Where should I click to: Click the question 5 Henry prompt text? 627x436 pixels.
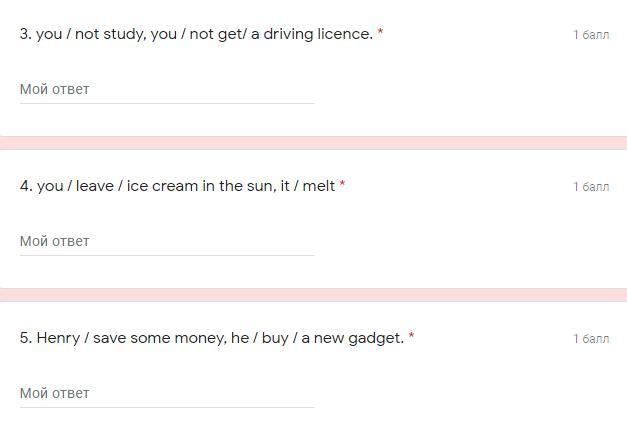pos(212,338)
